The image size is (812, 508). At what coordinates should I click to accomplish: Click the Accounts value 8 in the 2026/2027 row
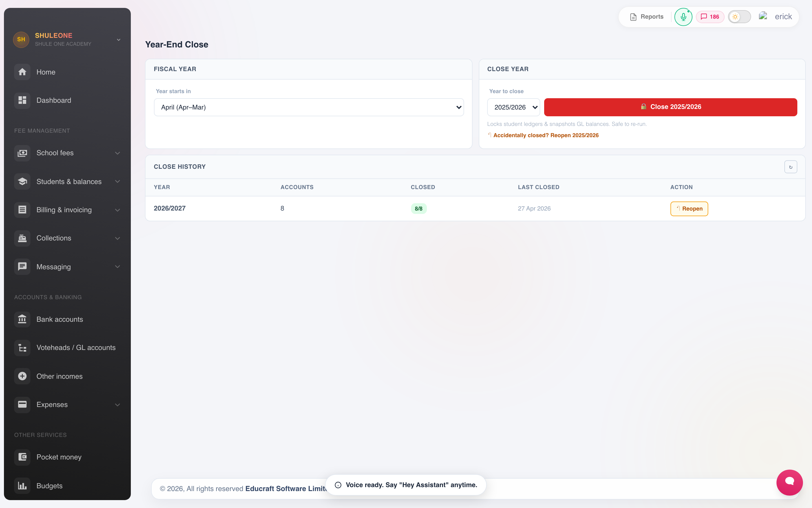point(282,208)
